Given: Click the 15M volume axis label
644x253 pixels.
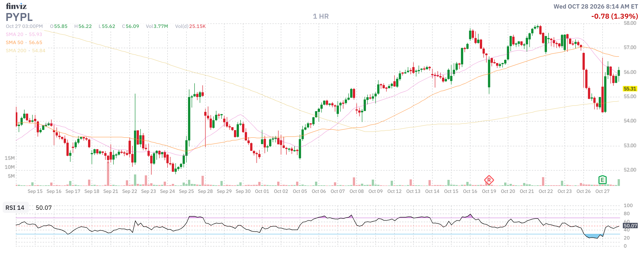Looking at the screenshot, I should point(10,158).
